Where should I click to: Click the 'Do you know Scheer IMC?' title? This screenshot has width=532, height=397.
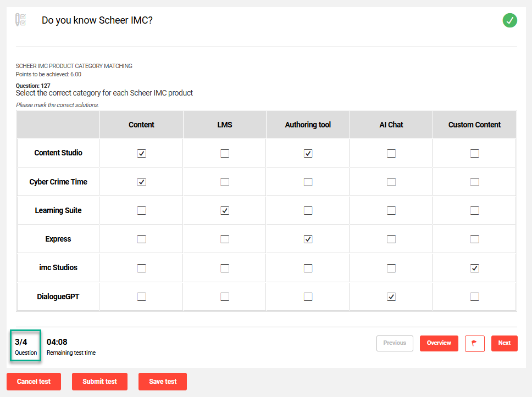pos(97,20)
